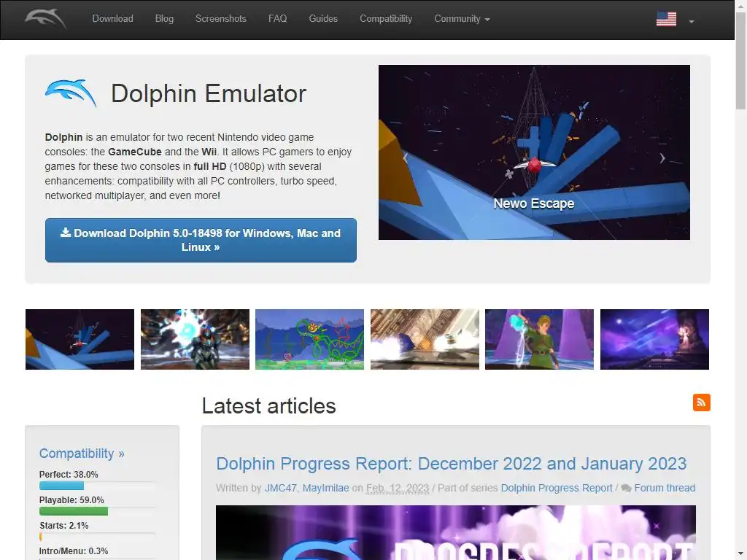Screen dimensions: 747x560
Task: Open the Forum thread link
Action: 665,488
